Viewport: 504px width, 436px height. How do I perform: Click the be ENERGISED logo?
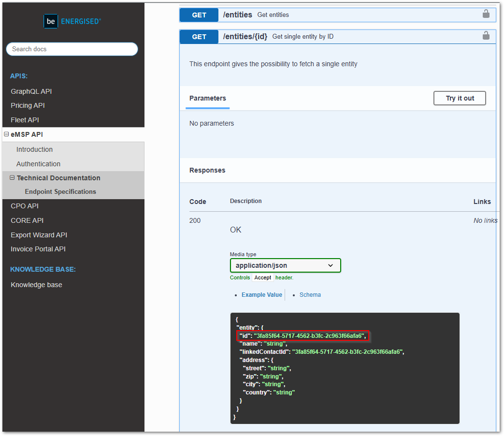point(72,21)
